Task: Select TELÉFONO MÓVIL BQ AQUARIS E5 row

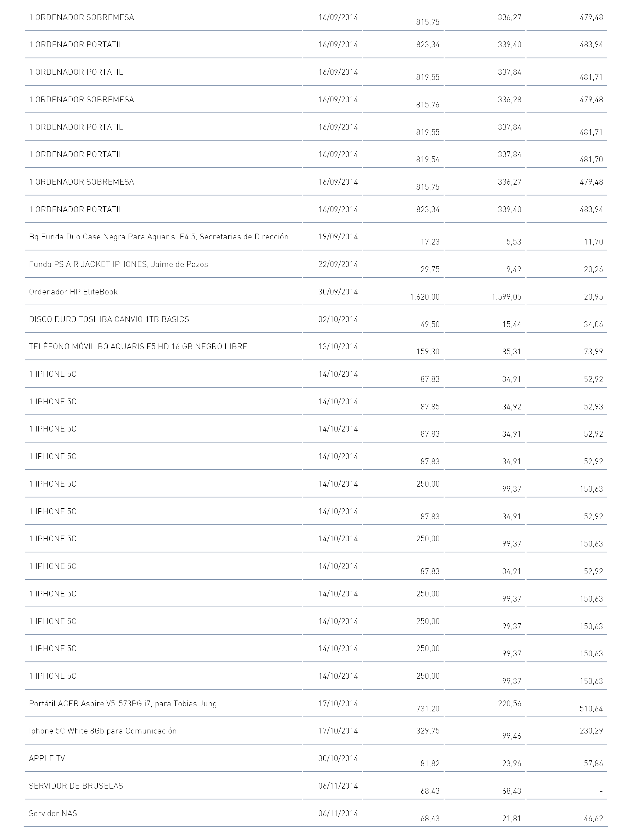Action: click(138, 346)
